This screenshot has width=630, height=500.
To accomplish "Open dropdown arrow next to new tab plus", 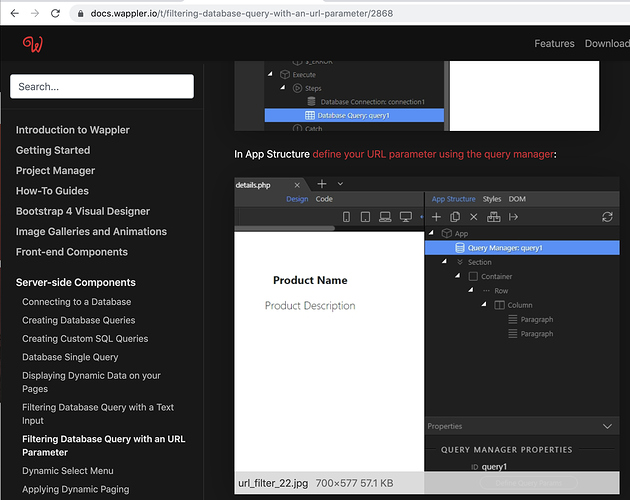I will coord(341,184).
